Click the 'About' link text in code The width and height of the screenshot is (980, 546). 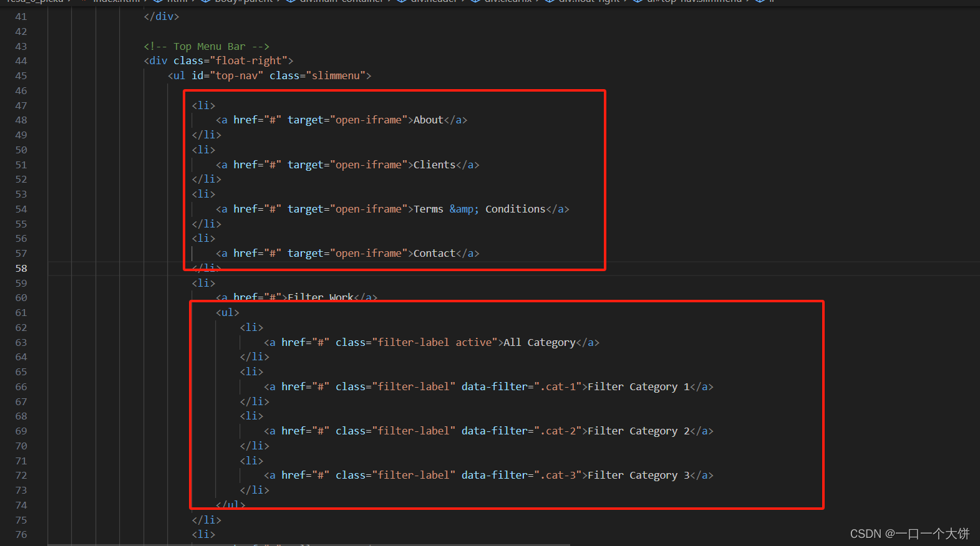428,120
